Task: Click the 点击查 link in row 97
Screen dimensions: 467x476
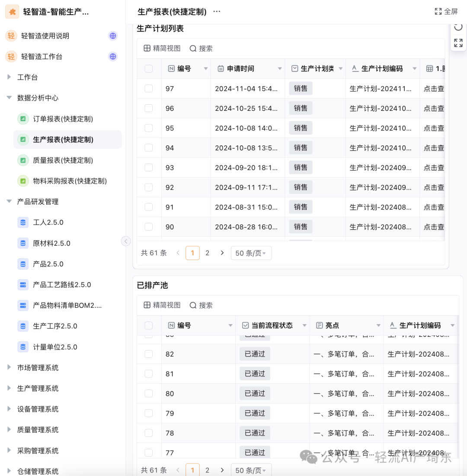Action: pyautogui.click(x=434, y=88)
